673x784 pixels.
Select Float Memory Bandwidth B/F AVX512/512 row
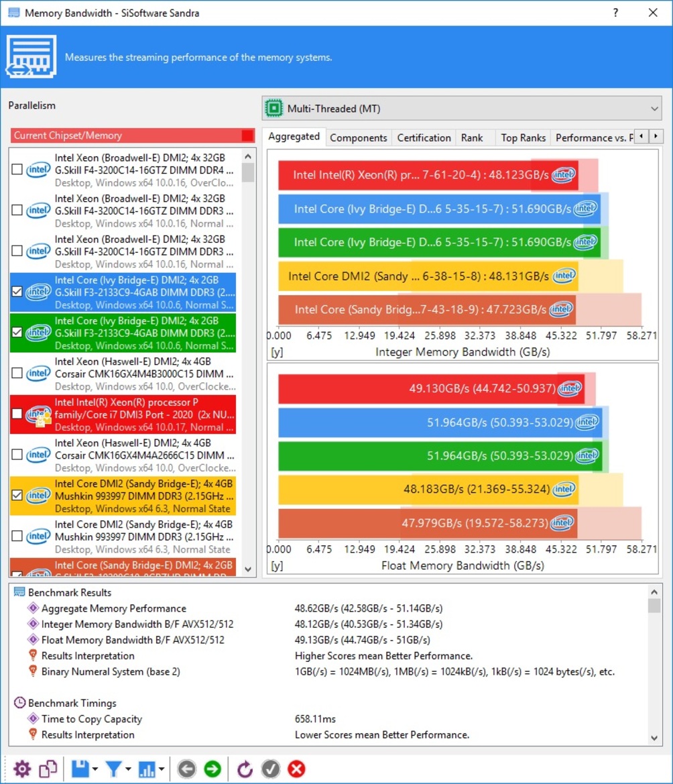click(330, 640)
